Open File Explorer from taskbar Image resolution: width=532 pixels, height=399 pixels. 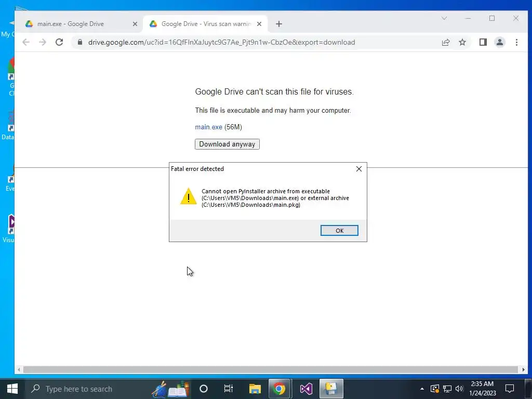[x=255, y=389]
